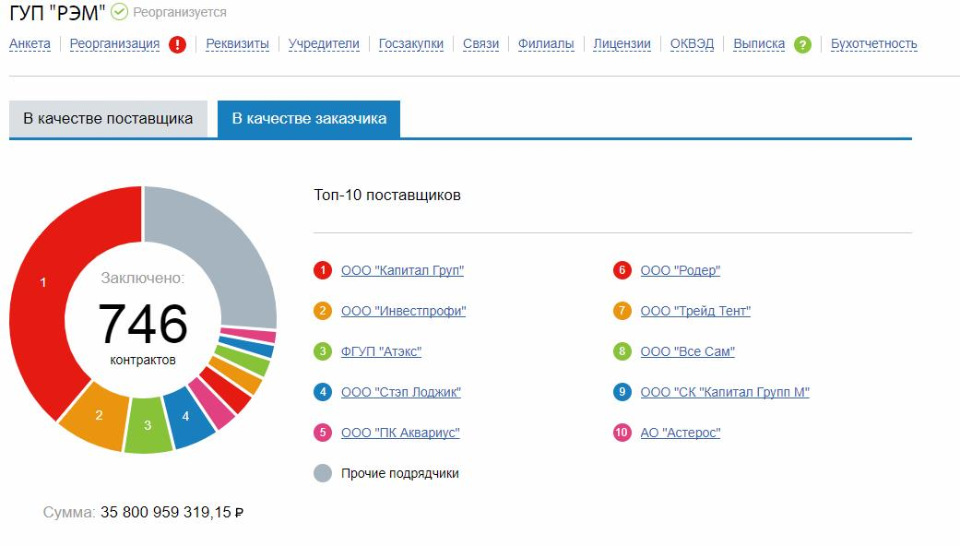
Task: Click the ГУП "РЭМ" company title
Action: point(57,12)
